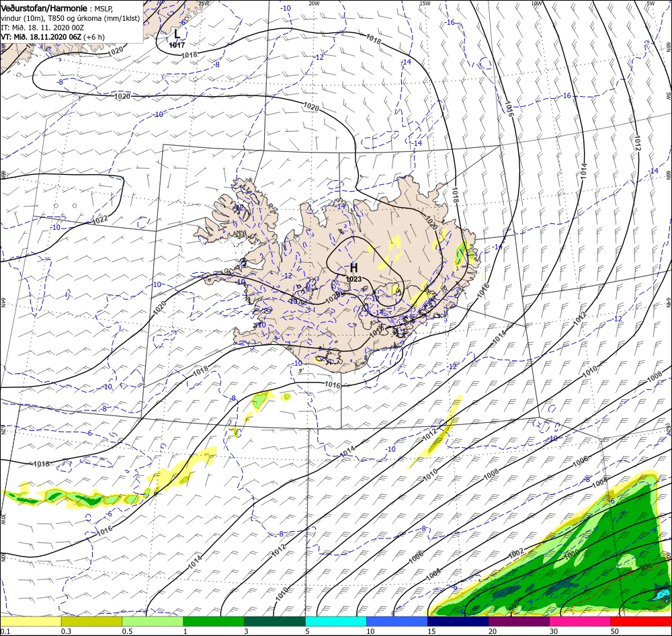This screenshot has width=672, height=636.
Task: Click the 1022 isobar label
Action: pyautogui.click(x=100, y=220)
